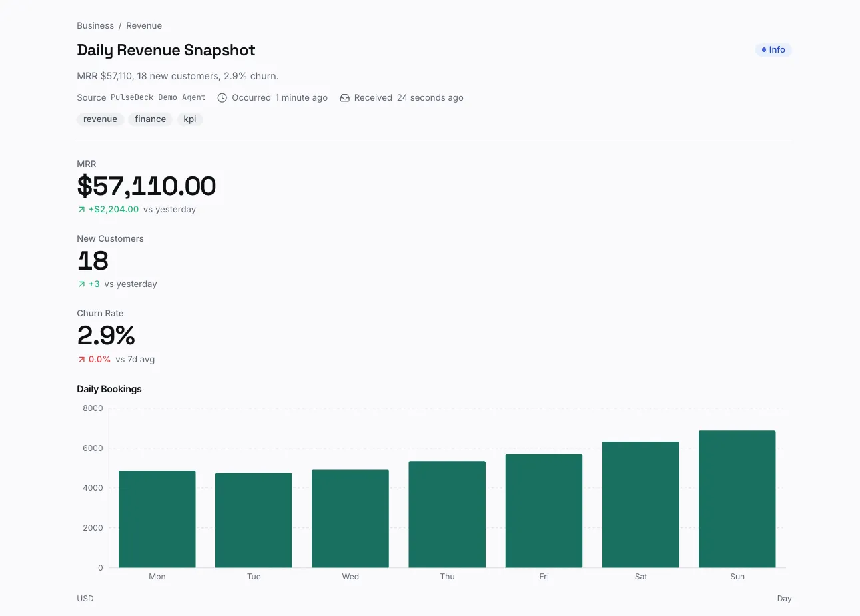This screenshot has width=860, height=616.
Task: Select the kpi tag chip
Action: click(x=190, y=119)
